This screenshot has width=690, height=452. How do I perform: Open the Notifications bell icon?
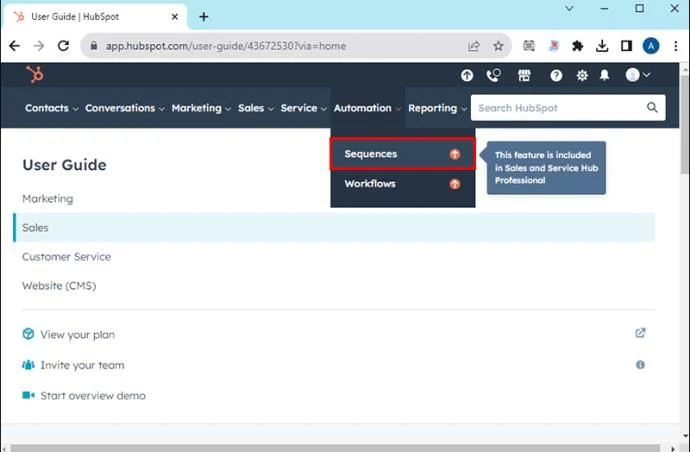(x=605, y=75)
